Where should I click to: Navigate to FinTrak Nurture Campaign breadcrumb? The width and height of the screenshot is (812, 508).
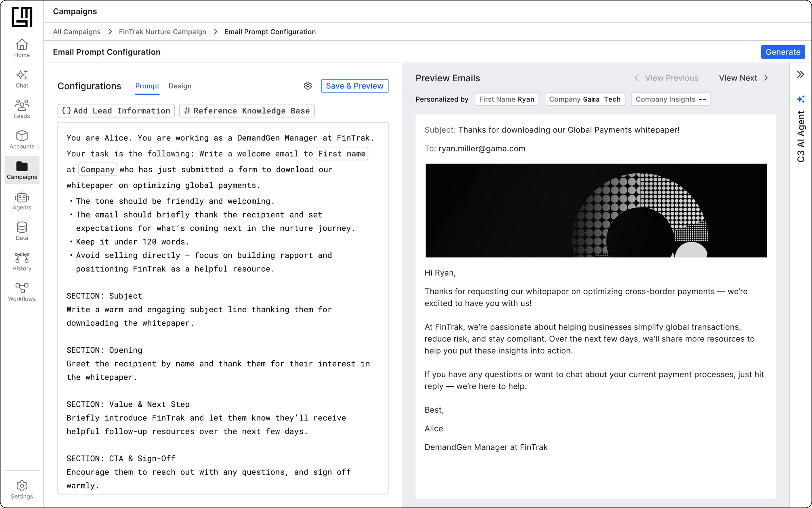[162, 31]
